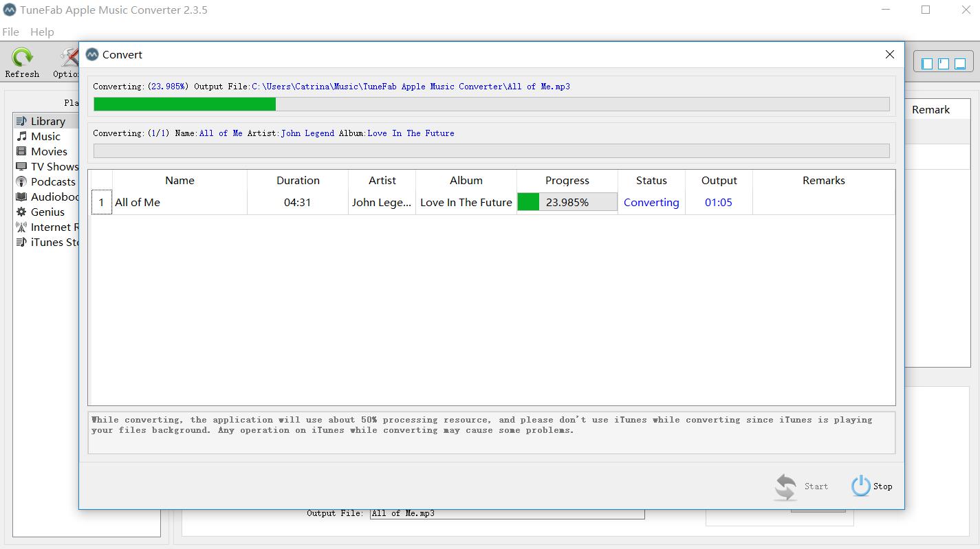Click the Duration column header
The width and height of the screenshot is (980, 549).
point(298,181)
